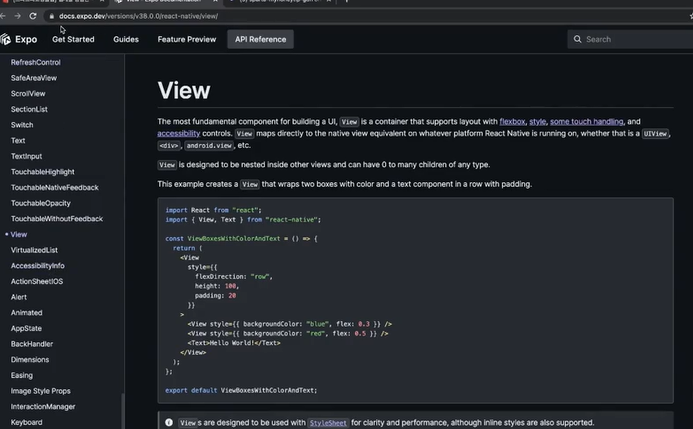Click the info icon in the StyleSheet note
693x429 pixels.
pos(169,423)
